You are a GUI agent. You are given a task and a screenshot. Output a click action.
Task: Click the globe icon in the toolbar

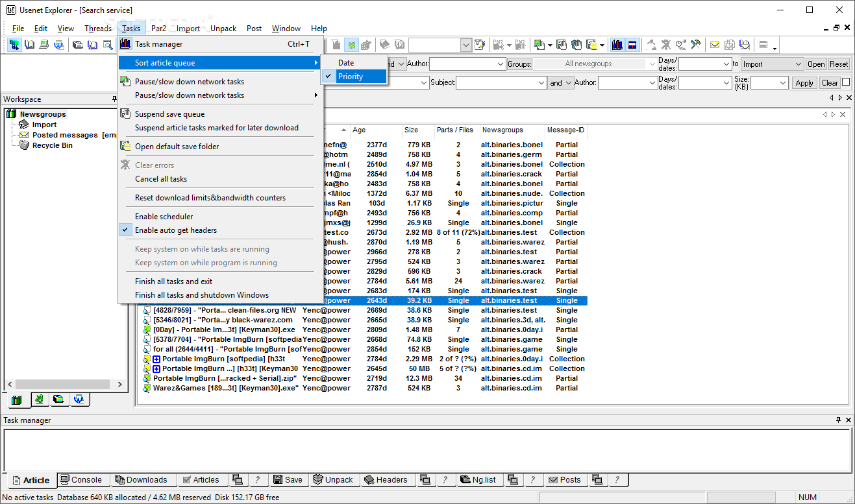(x=59, y=45)
